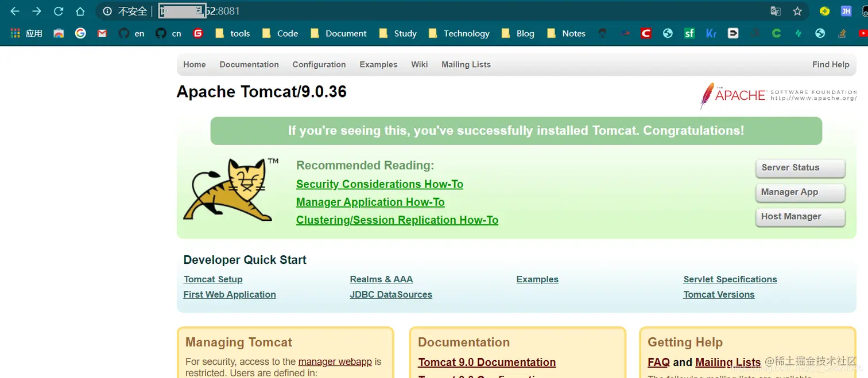Open the GitHub en bookmark
The height and width of the screenshot is (378, 868).
click(131, 33)
